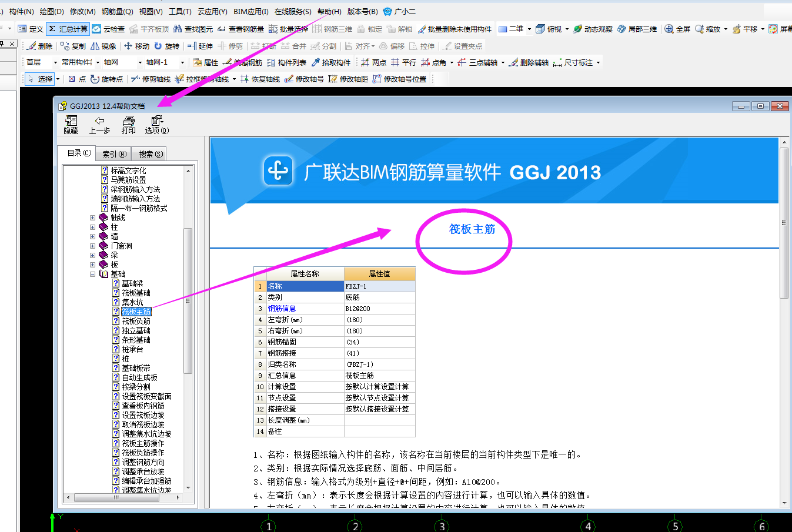Expand 轴线 node in help tree
792x532 pixels.
pos(93,218)
